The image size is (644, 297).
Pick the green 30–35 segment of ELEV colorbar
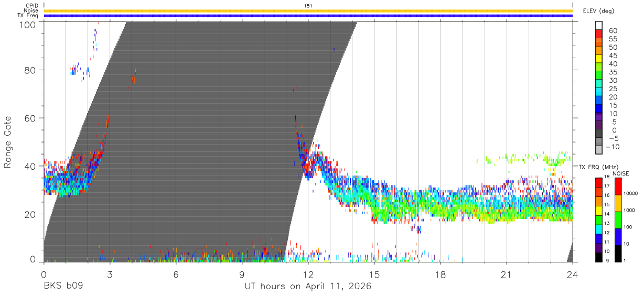point(599,76)
